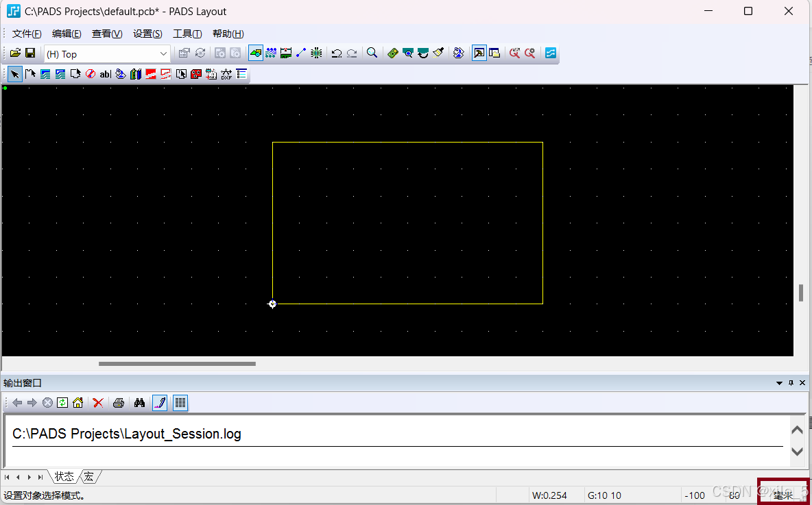The height and width of the screenshot is (505, 812).
Task: Select the 2D Line drafting tool
Action: coord(30,74)
